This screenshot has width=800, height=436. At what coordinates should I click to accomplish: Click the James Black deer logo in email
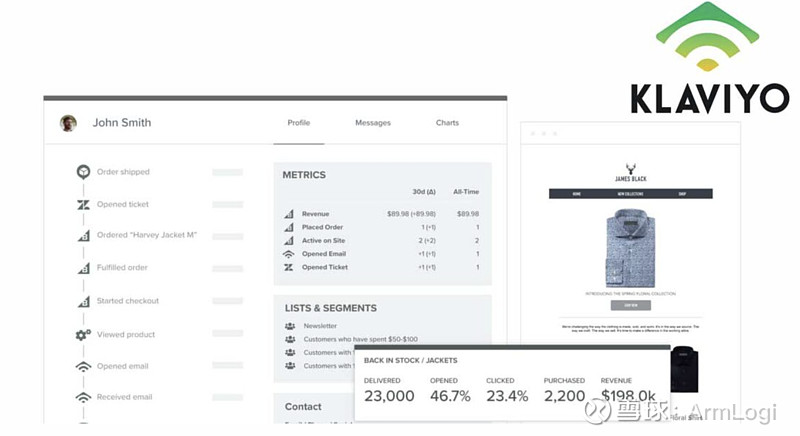[x=631, y=172]
